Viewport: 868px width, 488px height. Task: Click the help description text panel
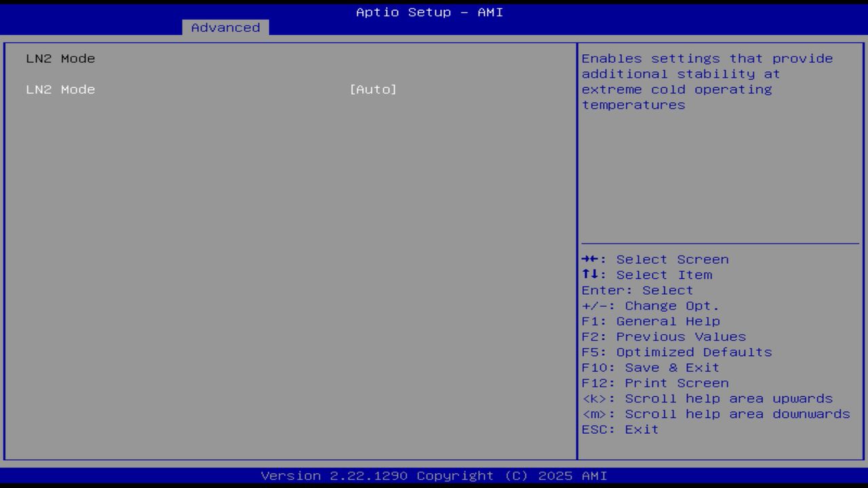(707, 81)
